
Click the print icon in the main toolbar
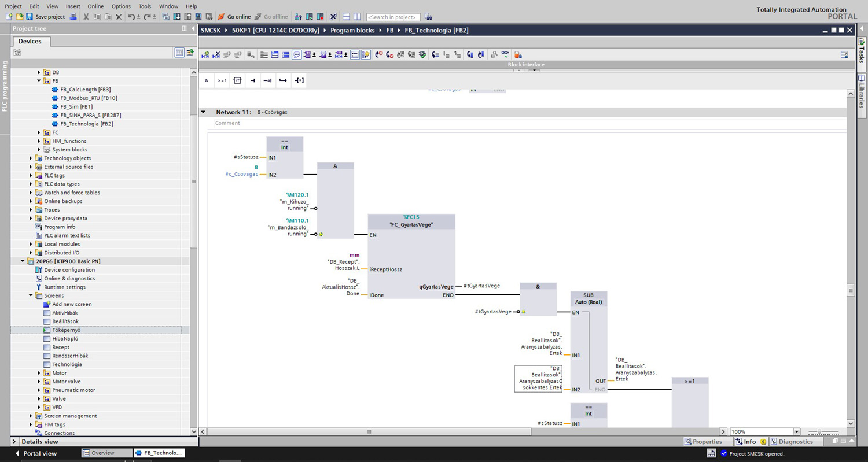tap(73, 17)
